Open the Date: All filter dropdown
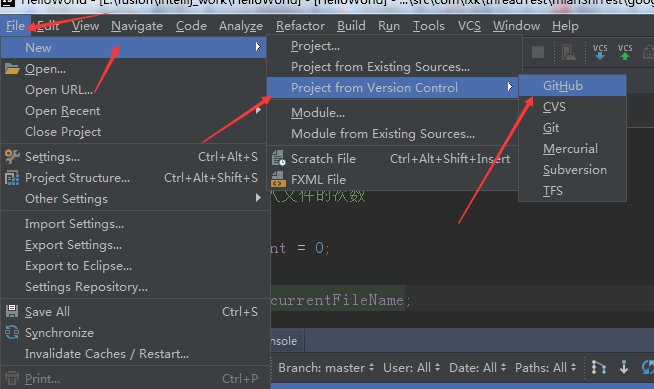Image resolution: width=654 pixels, height=389 pixels. pos(478,368)
